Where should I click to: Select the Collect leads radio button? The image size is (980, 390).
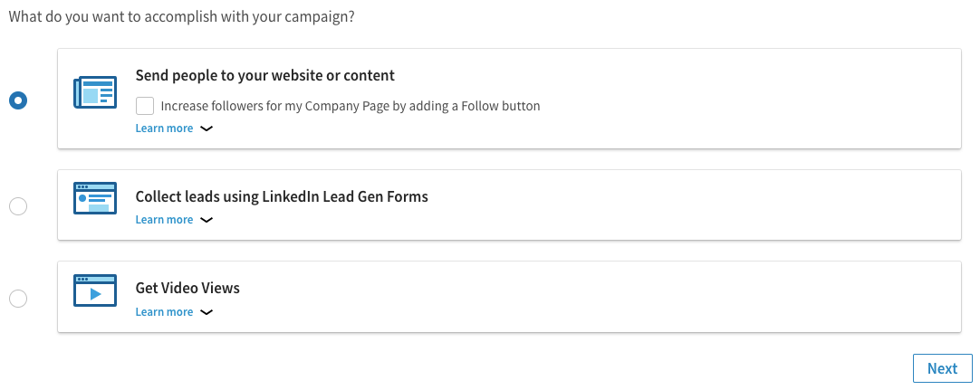click(18, 206)
